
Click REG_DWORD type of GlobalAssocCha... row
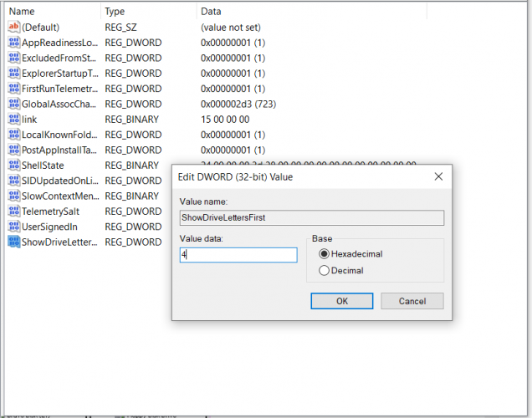[133, 104]
